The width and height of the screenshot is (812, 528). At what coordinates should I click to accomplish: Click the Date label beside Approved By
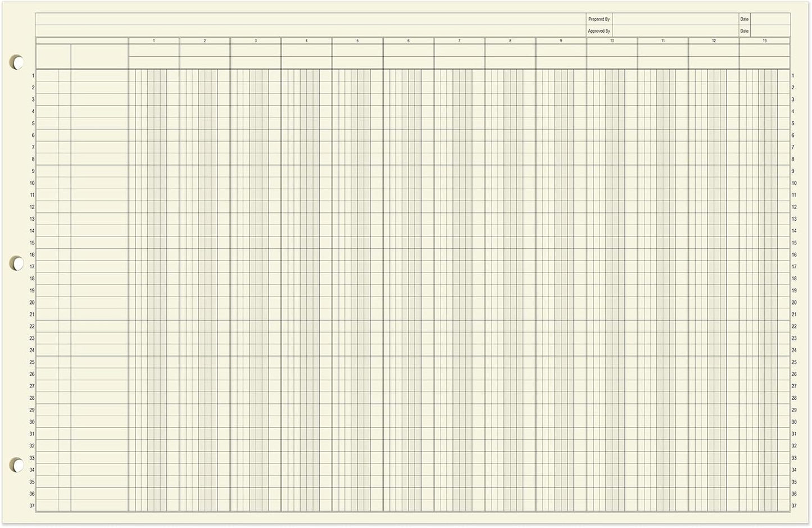(744, 31)
